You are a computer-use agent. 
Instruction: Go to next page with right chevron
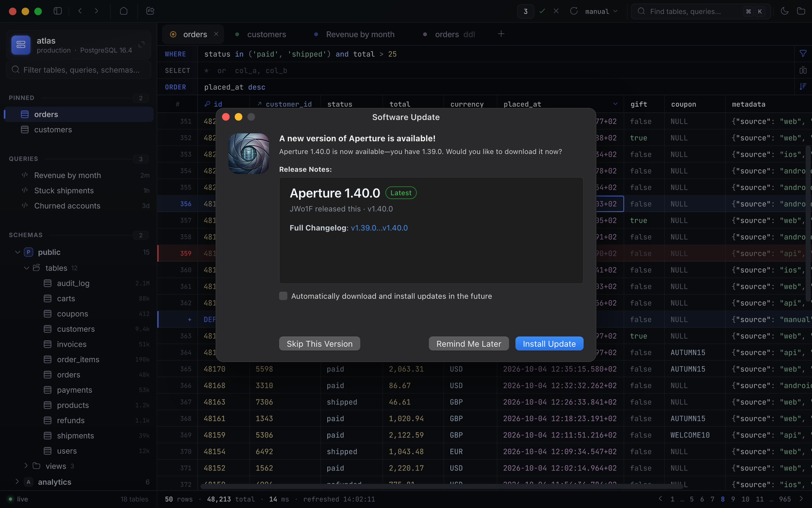coord(801,499)
